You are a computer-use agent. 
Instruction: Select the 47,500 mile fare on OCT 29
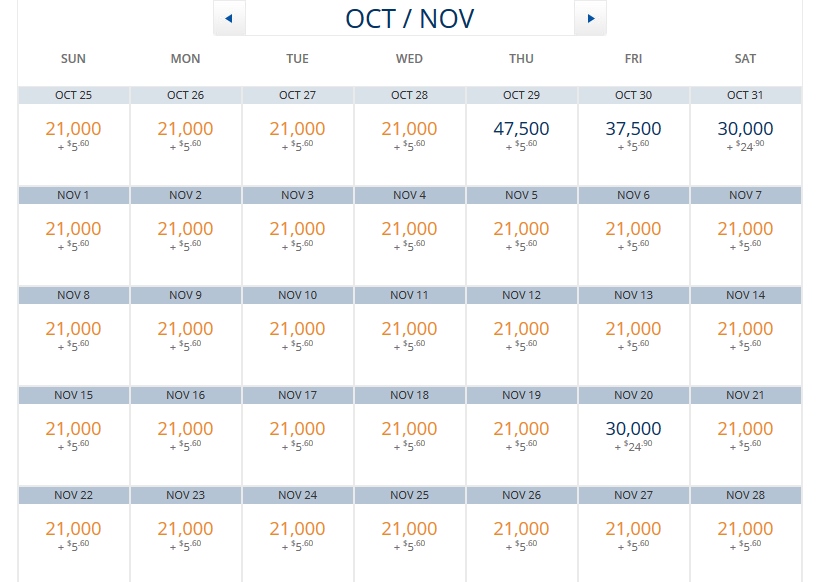click(521, 134)
